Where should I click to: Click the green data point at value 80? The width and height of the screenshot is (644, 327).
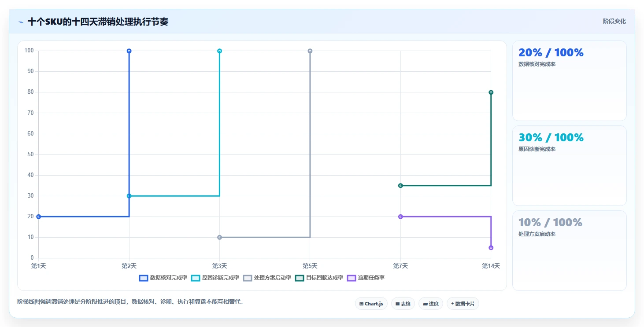click(491, 92)
